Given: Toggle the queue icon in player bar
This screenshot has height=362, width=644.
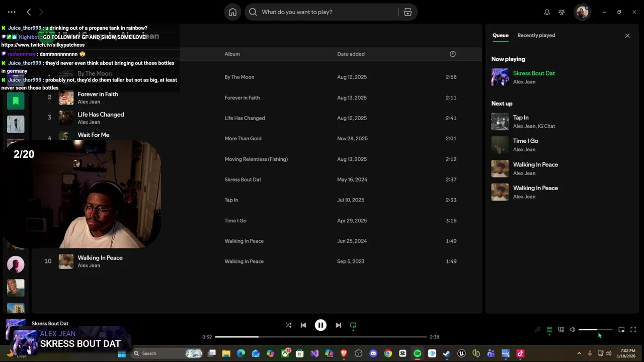Looking at the screenshot, I should [x=549, y=330].
